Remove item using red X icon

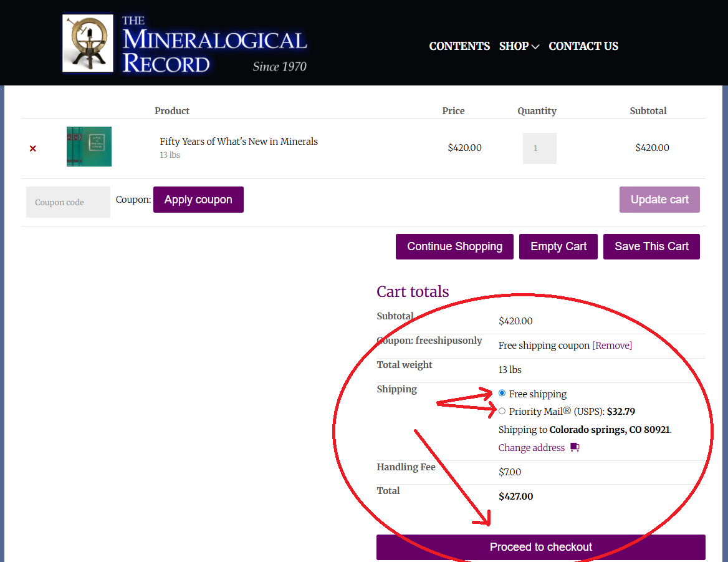[33, 148]
